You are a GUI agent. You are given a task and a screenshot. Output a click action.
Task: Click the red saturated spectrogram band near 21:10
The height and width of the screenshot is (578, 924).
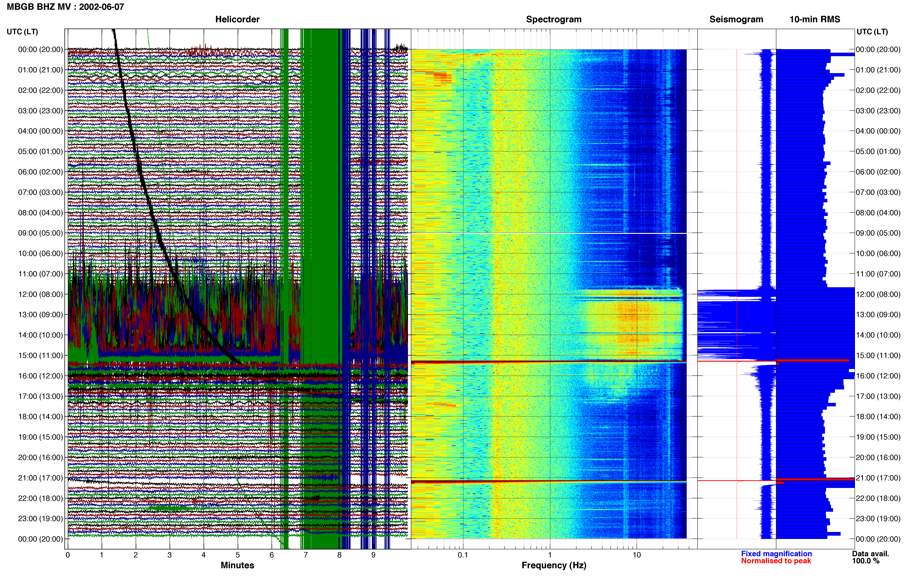[x=549, y=482]
